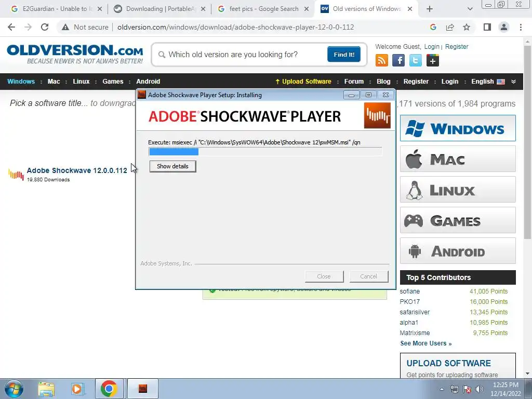Screen dimensions: 532x399
Task: Click the network tray icon
Action: click(x=454, y=389)
